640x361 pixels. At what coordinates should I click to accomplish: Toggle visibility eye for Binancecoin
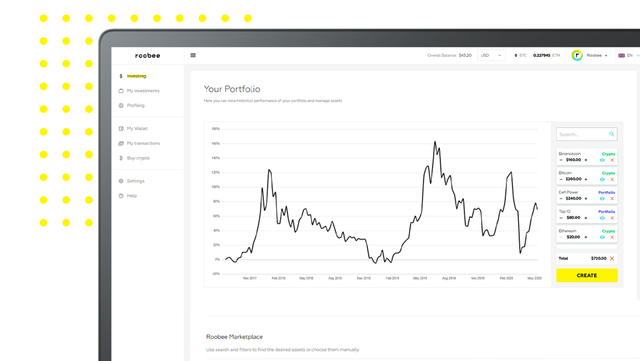602,160
